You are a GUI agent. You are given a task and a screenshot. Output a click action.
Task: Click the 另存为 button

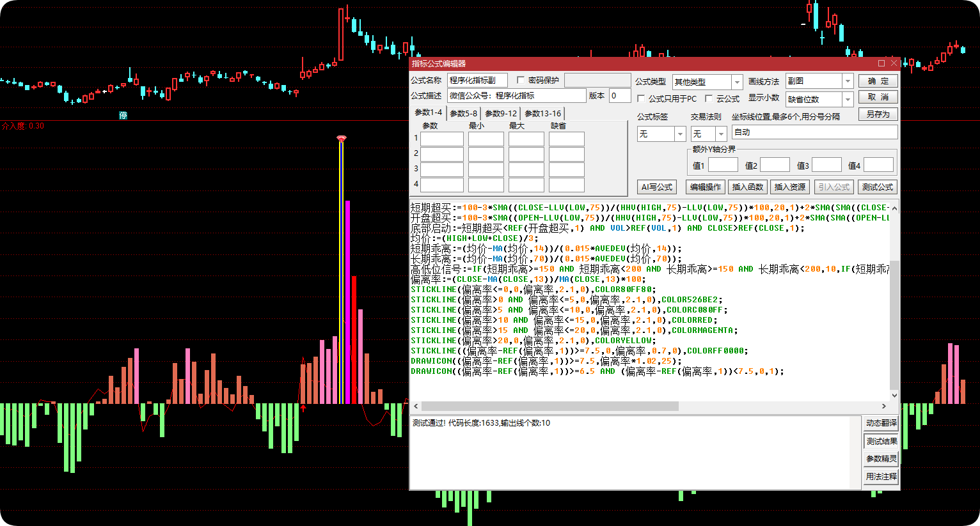point(878,114)
